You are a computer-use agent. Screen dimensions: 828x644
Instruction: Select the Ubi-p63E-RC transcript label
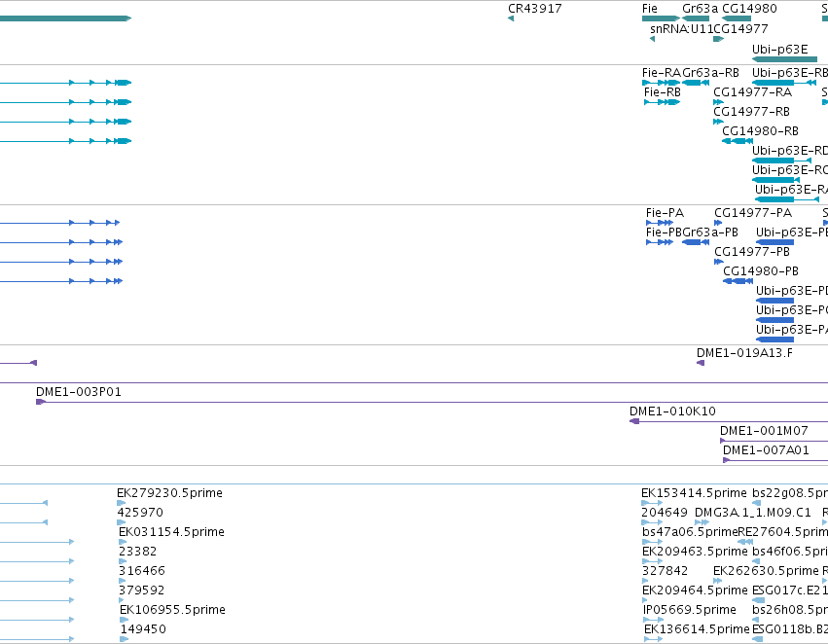(790, 170)
